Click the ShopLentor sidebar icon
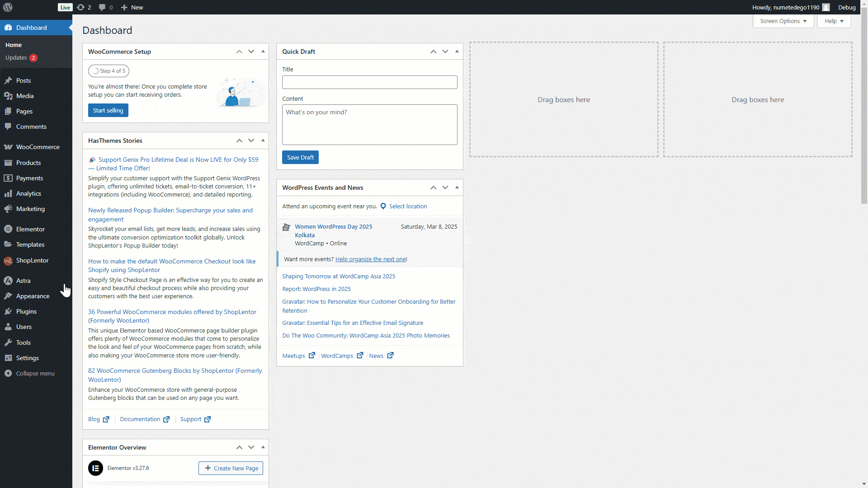Screen dimensions: 868x488 9,260
